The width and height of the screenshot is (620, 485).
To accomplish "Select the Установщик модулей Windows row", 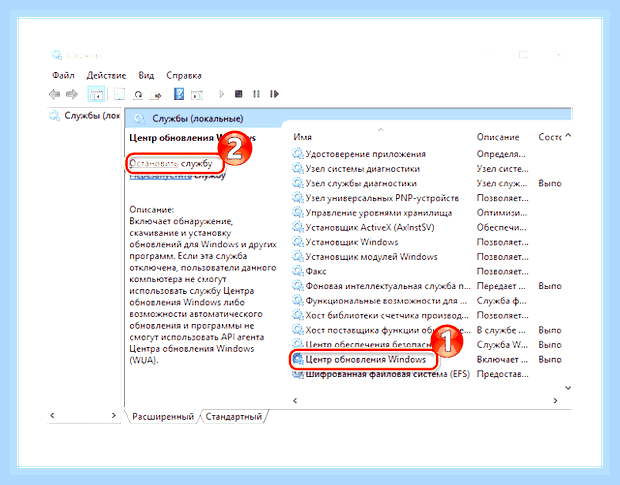I will pyautogui.click(x=427, y=257).
